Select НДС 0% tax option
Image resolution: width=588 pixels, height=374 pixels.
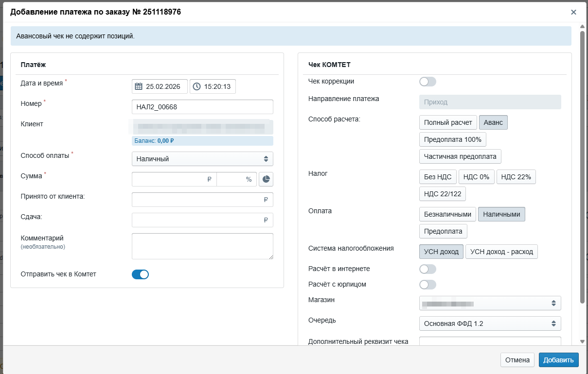coord(477,177)
